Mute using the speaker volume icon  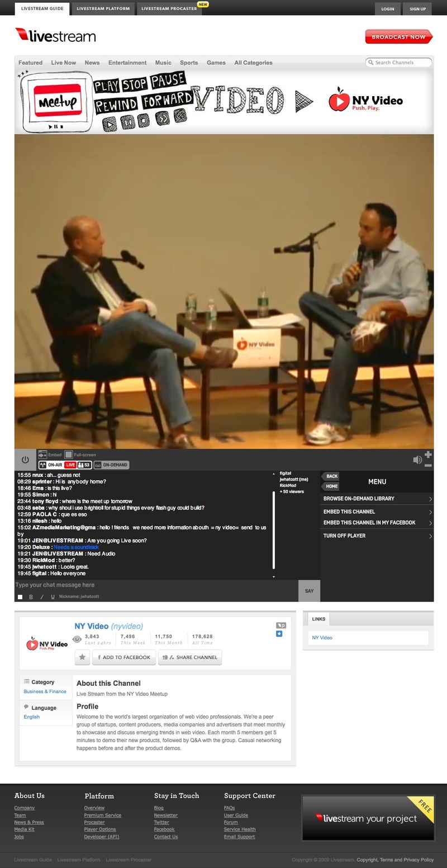[417, 459]
